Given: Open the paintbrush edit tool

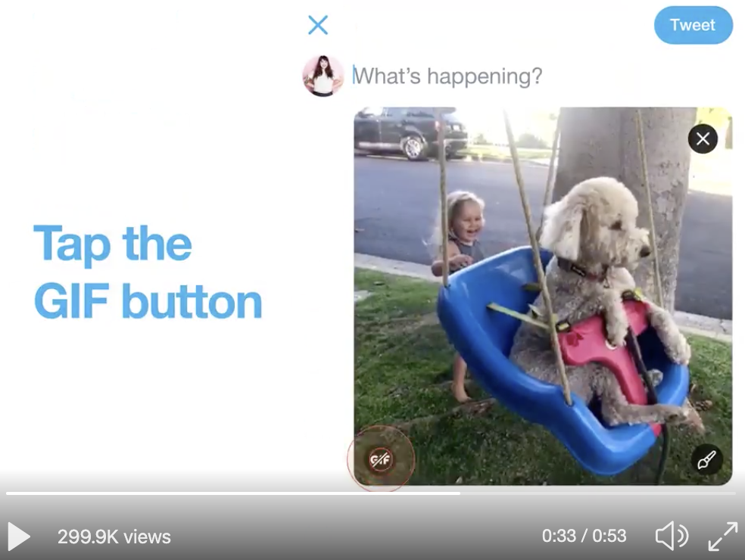Looking at the screenshot, I should [x=706, y=460].
